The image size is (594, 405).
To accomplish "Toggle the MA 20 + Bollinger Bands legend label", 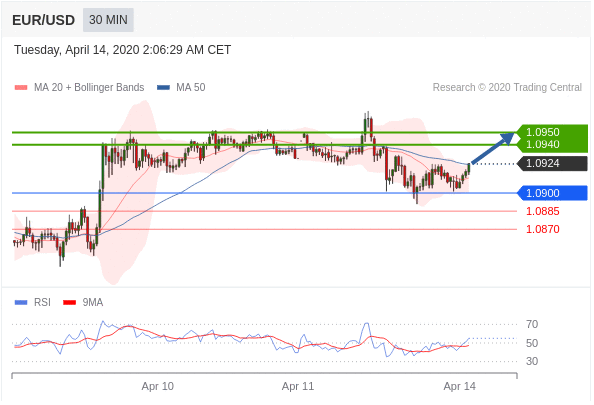I will [89, 88].
